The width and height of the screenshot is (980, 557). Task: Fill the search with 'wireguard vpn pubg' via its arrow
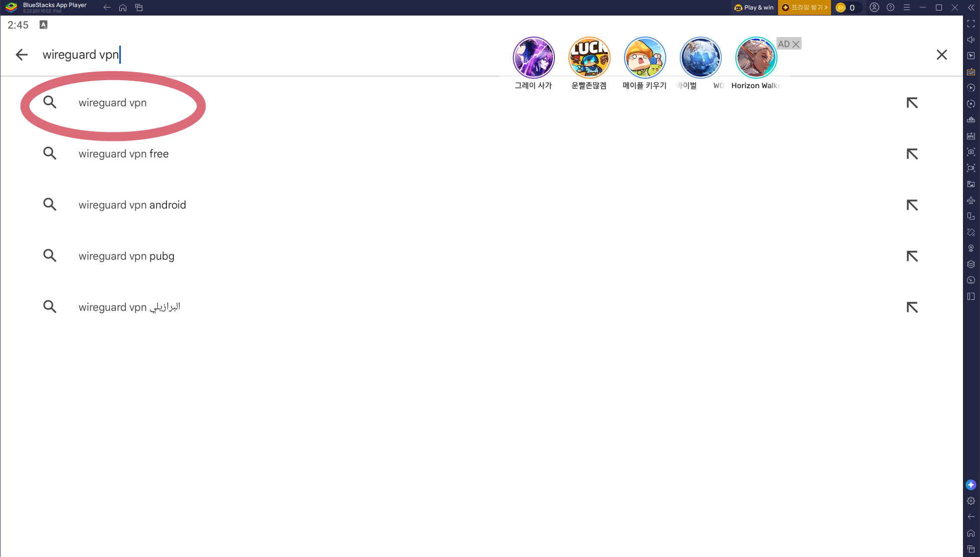pyautogui.click(x=912, y=256)
